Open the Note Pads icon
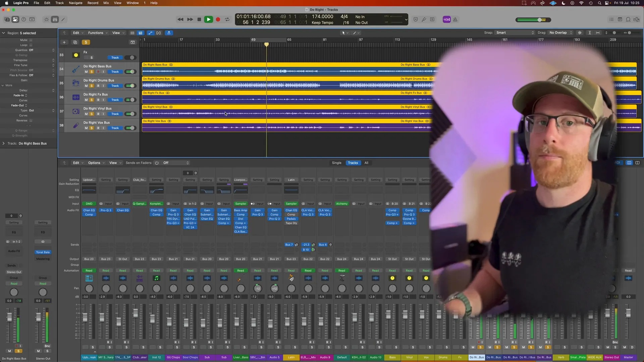The image size is (644, 362). (620, 19)
